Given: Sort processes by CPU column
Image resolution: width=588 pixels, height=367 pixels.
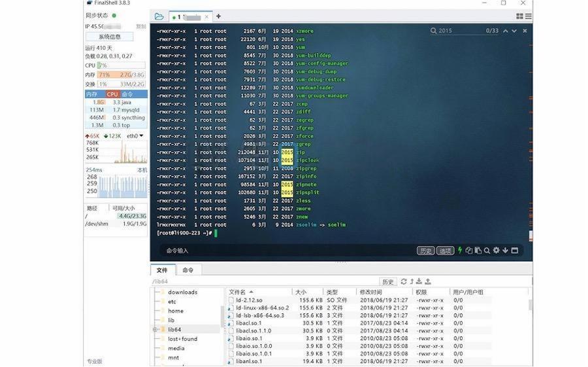Looking at the screenshot, I should click(x=112, y=94).
